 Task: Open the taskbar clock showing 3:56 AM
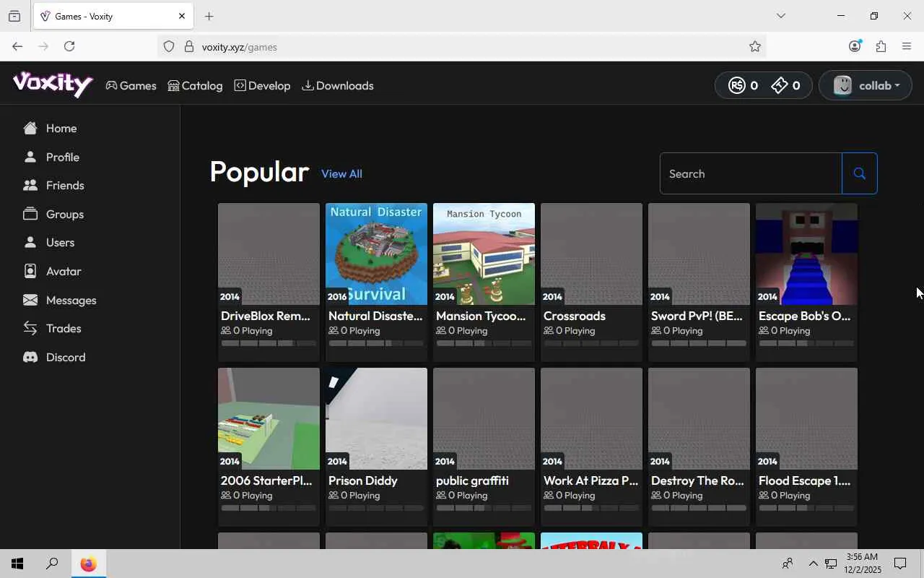click(862, 564)
